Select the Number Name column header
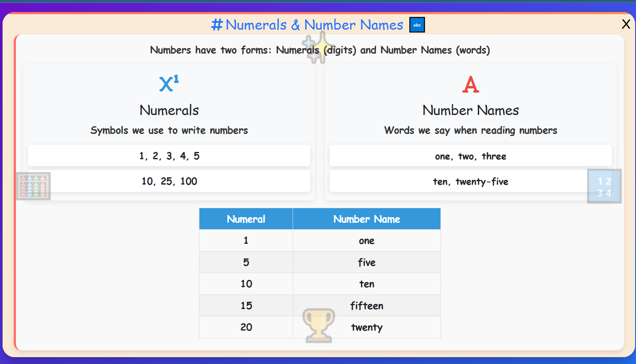 367,219
